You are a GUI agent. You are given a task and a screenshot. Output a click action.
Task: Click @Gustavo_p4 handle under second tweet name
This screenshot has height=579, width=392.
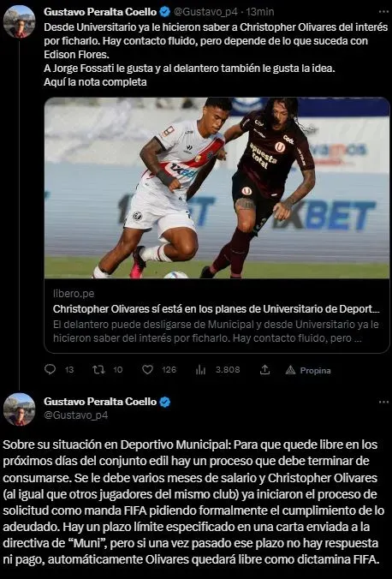pos(76,415)
